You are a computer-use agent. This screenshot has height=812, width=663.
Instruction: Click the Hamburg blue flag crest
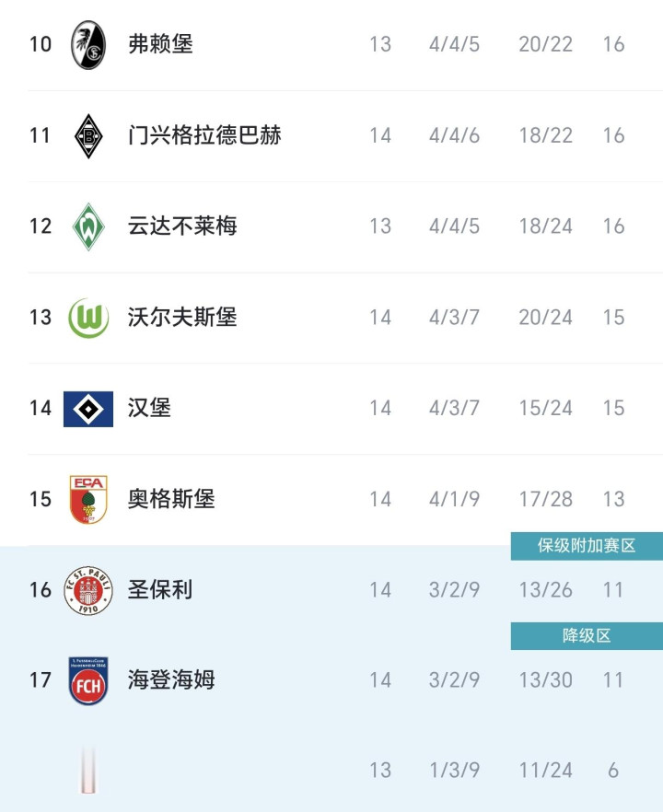[88, 409]
